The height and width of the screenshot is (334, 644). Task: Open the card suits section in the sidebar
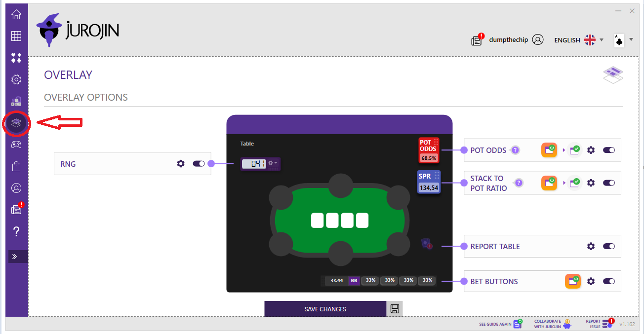point(16,58)
